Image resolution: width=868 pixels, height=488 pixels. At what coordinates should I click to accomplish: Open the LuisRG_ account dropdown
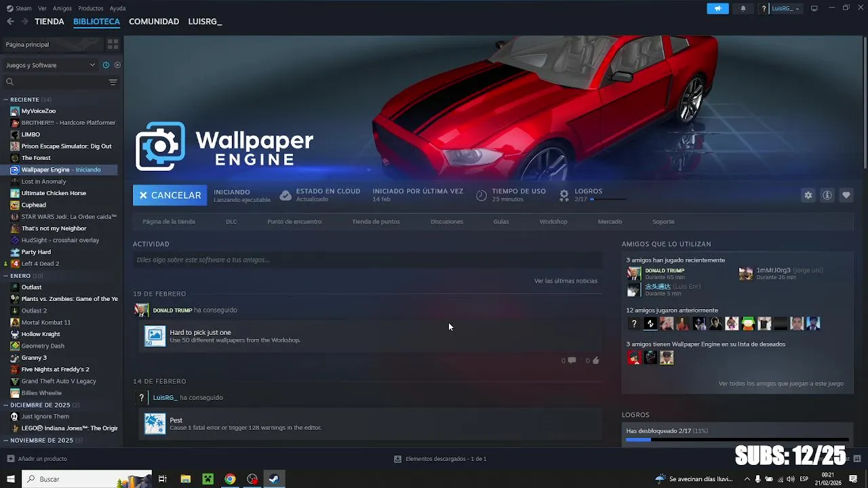coord(786,8)
